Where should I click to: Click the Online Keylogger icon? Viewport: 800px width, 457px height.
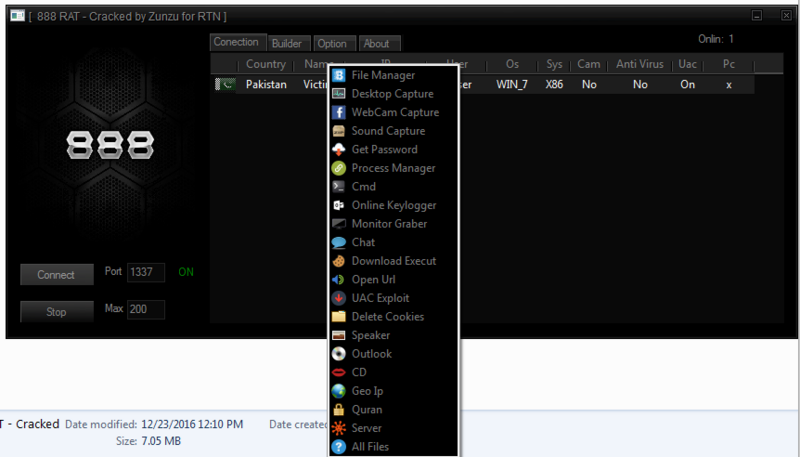pos(339,205)
